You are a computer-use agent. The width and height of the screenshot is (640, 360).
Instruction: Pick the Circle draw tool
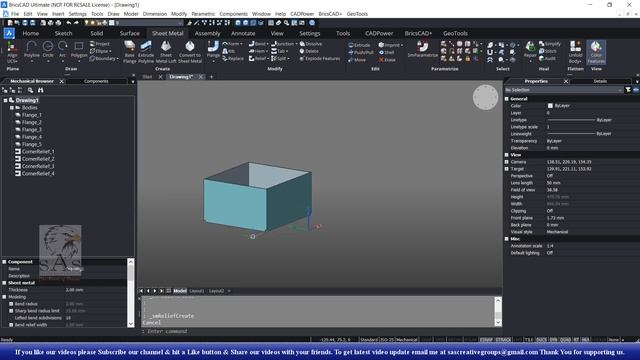(48, 51)
